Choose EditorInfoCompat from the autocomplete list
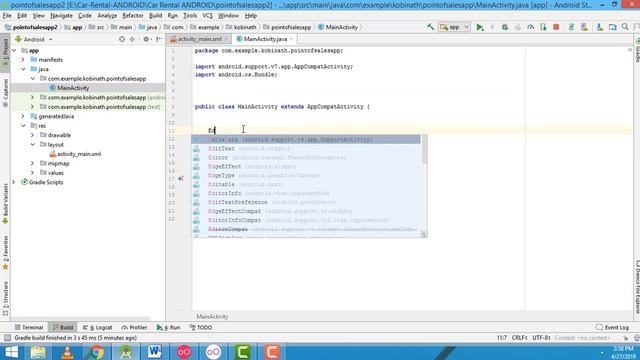This screenshot has width=640, height=360. 306,220
